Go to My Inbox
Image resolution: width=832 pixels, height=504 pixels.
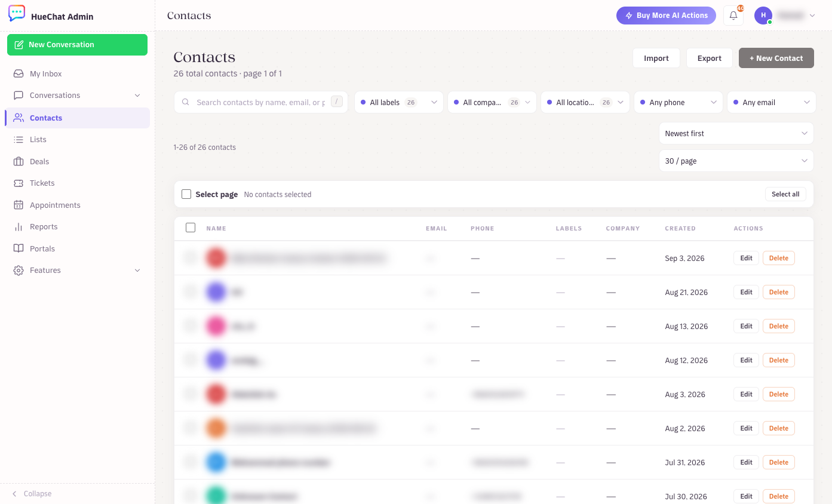77,73
